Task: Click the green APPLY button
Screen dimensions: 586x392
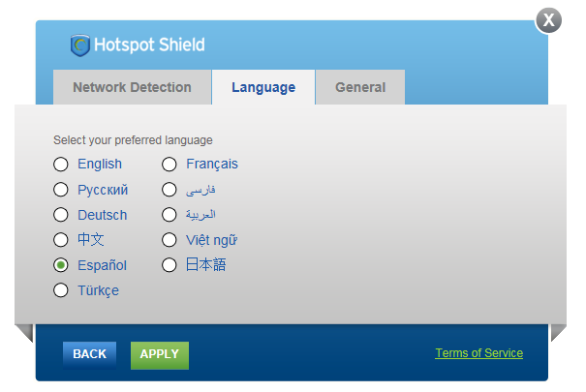Action: [160, 354]
